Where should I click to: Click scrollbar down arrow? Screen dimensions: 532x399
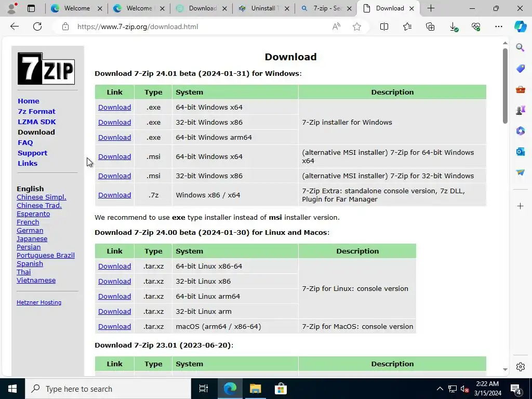[x=505, y=369]
